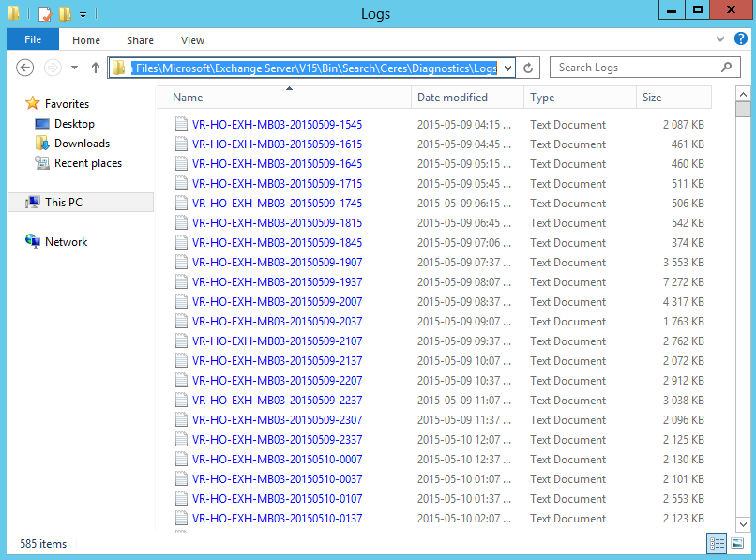The width and height of the screenshot is (756, 560).
Task: Select file VR-HO-EXH-MB03-20150509-1815
Action: 278,223
